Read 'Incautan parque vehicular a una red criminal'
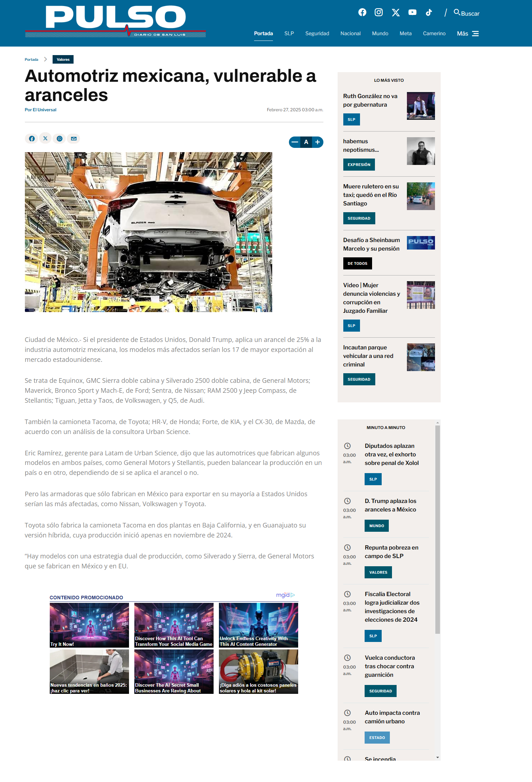Image resolution: width=532 pixels, height=782 pixels. click(x=368, y=356)
